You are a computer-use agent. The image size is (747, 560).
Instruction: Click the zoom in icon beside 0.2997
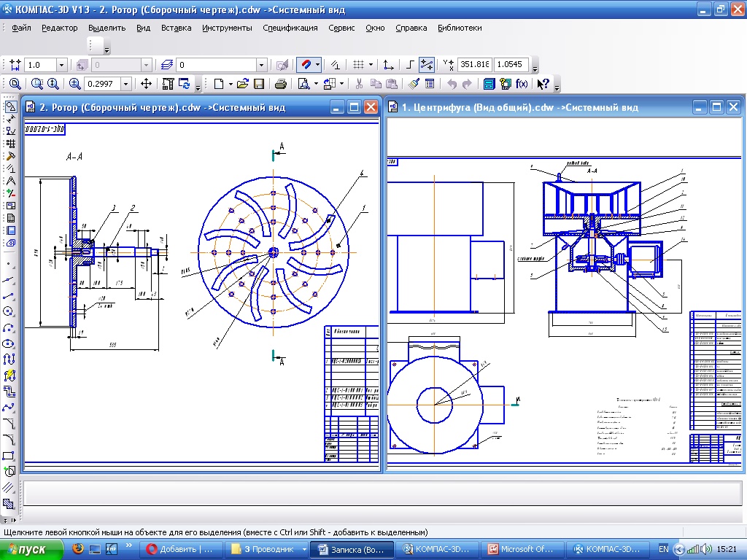(75, 84)
